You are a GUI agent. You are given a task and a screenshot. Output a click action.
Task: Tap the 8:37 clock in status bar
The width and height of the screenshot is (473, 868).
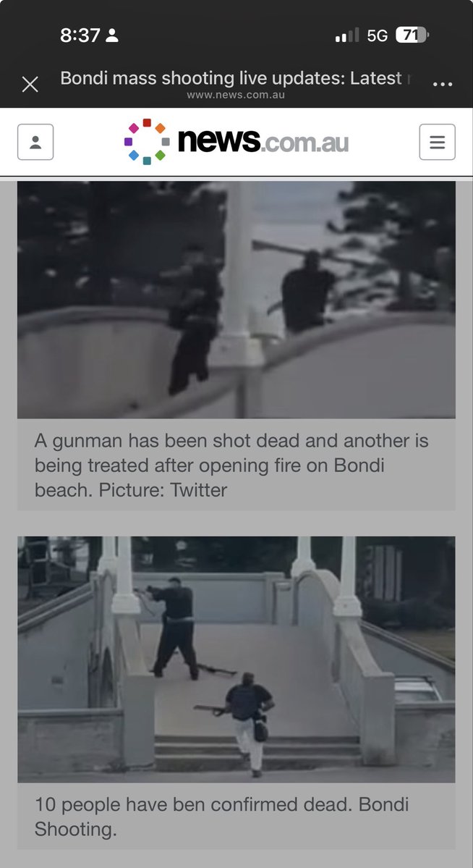[x=80, y=35]
